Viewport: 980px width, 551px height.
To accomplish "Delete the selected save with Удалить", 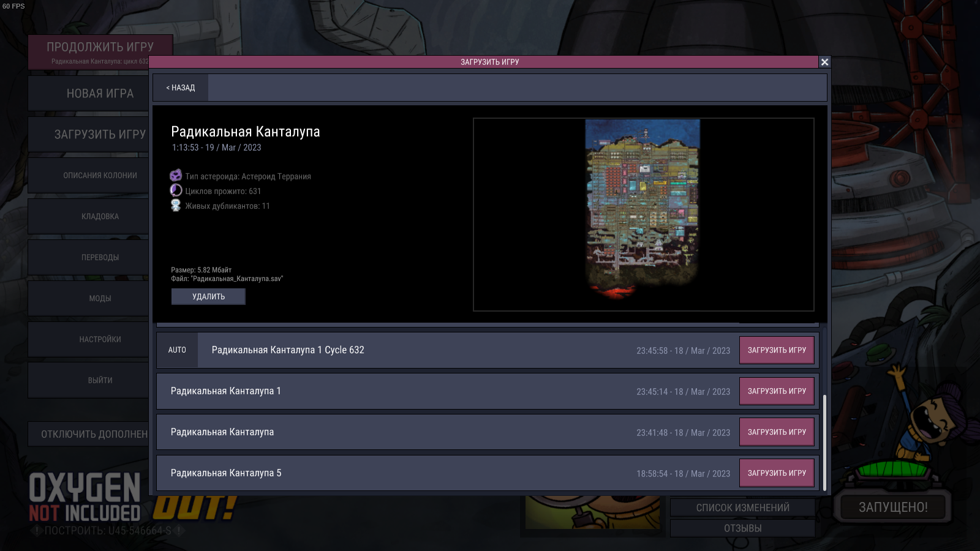I will click(x=208, y=297).
